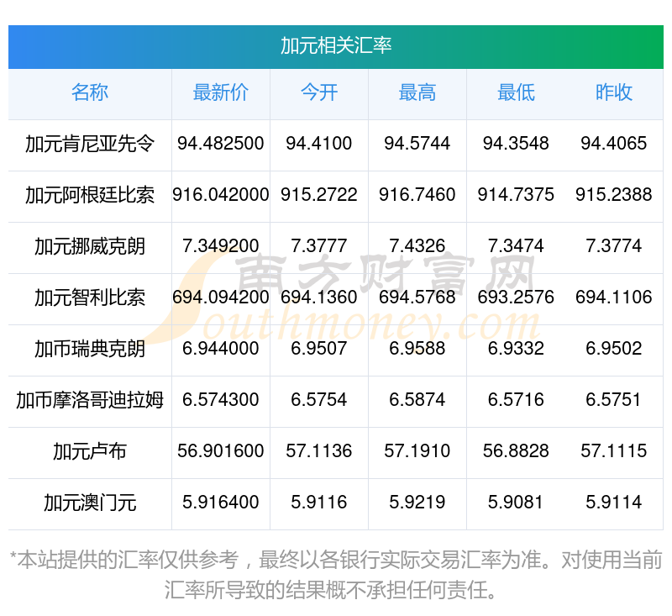Click the 加元澳门元 row name

[90, 503]
